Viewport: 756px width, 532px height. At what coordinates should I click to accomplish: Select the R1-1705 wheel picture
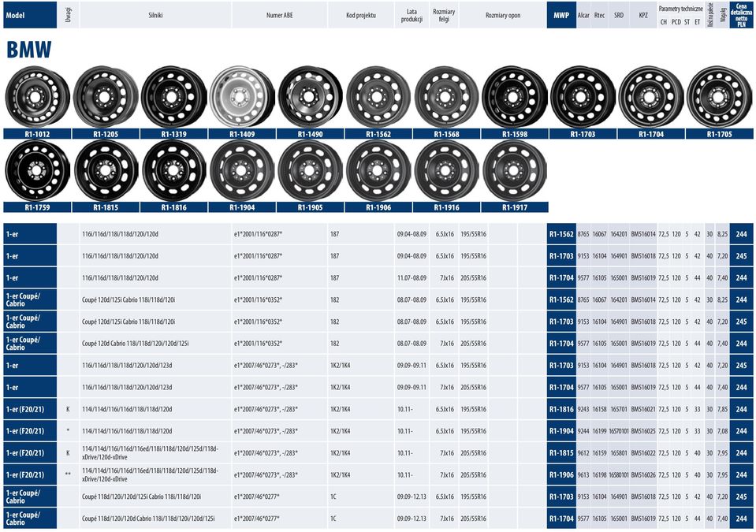720,96
